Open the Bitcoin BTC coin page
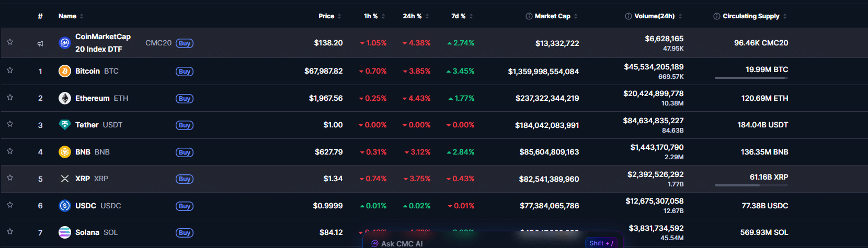This screenshot has height=248, width=868. [97, 71]
